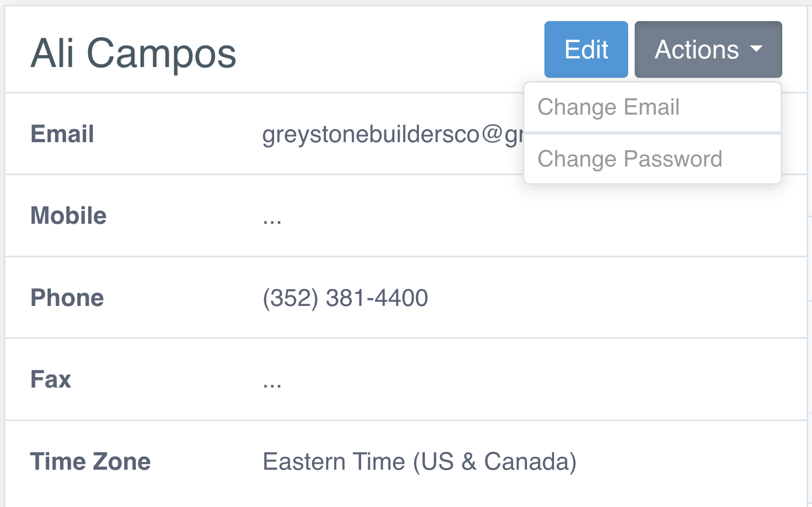Viewport: 812px width, 507px height.
Task: Select the Change Password menu entry
Action: pos(629,159)
